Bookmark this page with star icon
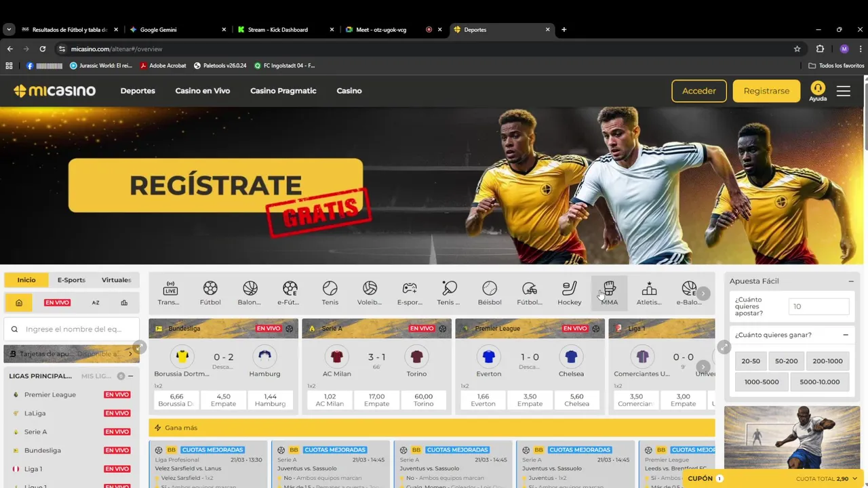The width and height of the screenshot is (868, 488). point(797,49)
